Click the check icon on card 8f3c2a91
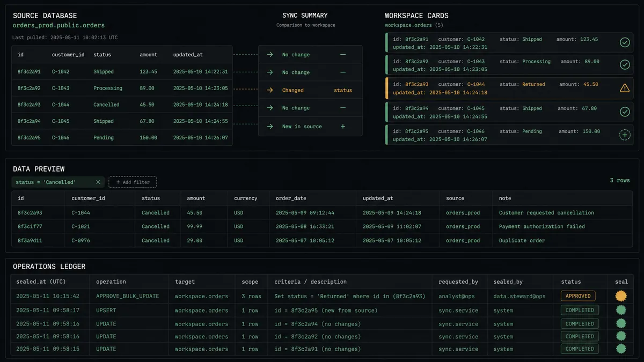Image resolution: width=644 pixels, height=362 pixels. click(x=625, y=42)
